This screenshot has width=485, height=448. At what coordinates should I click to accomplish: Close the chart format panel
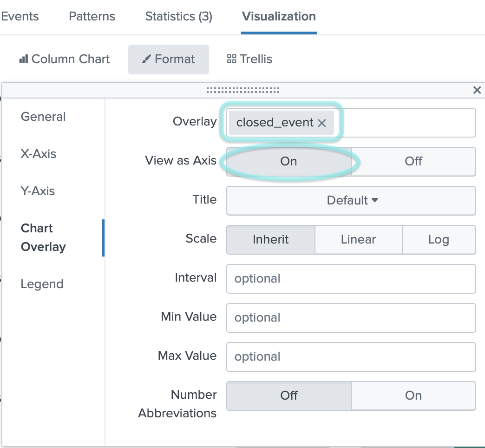coord(477,90)
